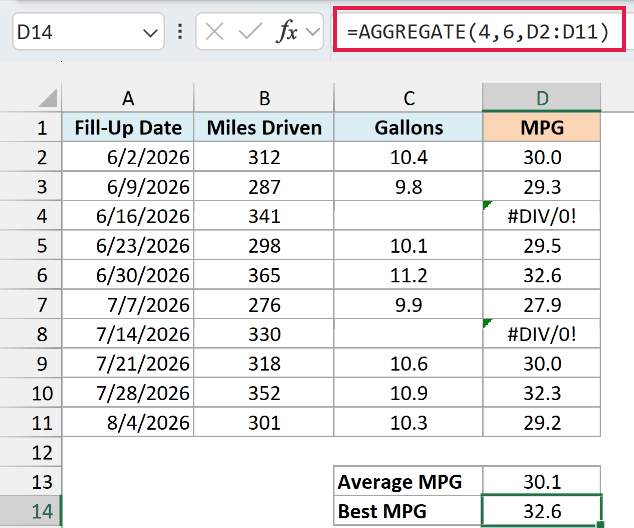
Task: Select miles cell 352
Action: pyautogui.click(x=264, y=393)
